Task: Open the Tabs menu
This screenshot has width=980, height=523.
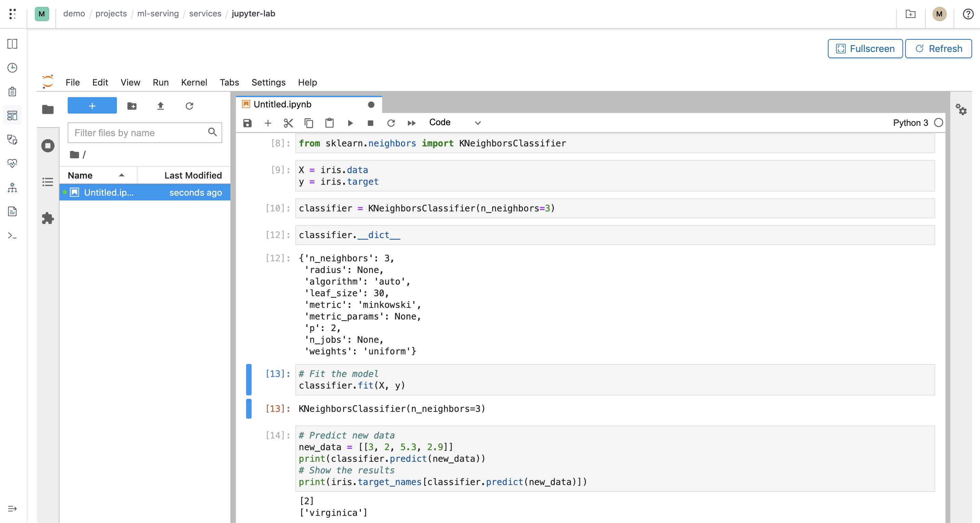Action: point(229,82)
